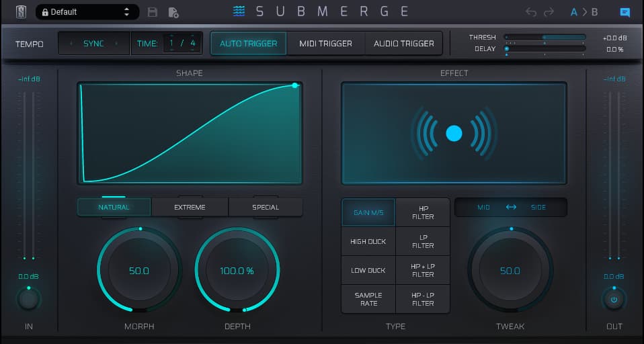Toggle the OUT power bypass button

[614, 299]
